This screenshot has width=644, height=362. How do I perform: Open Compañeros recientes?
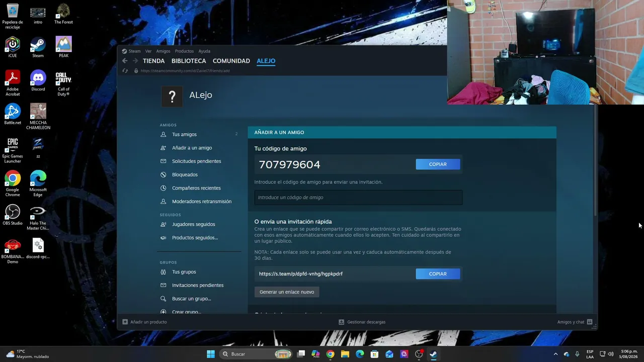(196, 188)
